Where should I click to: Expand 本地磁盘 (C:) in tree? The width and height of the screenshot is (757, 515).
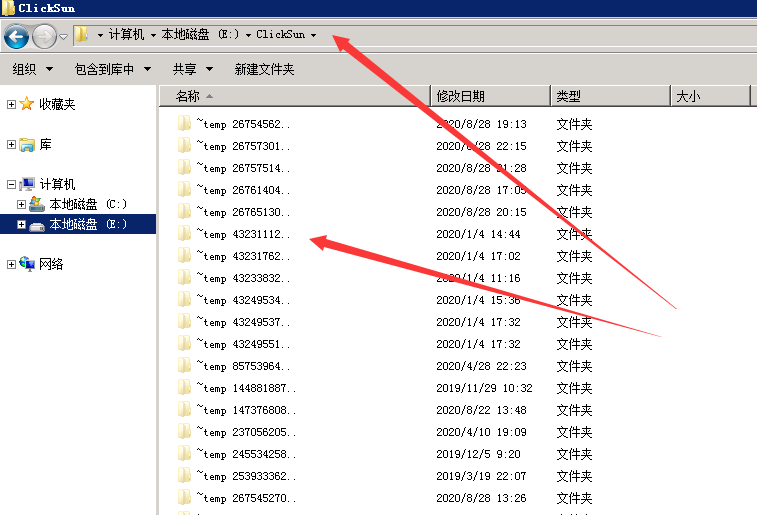[21, 204]
